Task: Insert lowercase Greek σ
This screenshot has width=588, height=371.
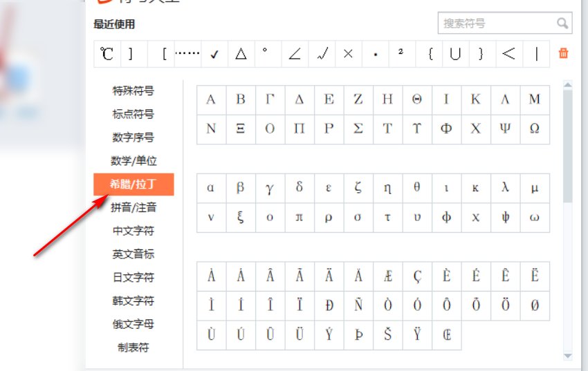Action: pyautogui.click(x=358, y=217)
